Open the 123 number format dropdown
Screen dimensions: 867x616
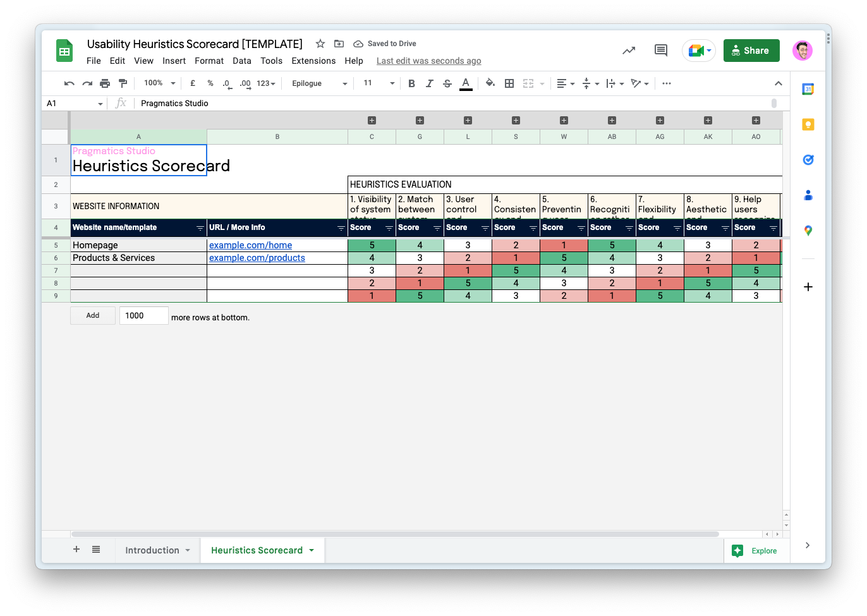click(266, 83)
